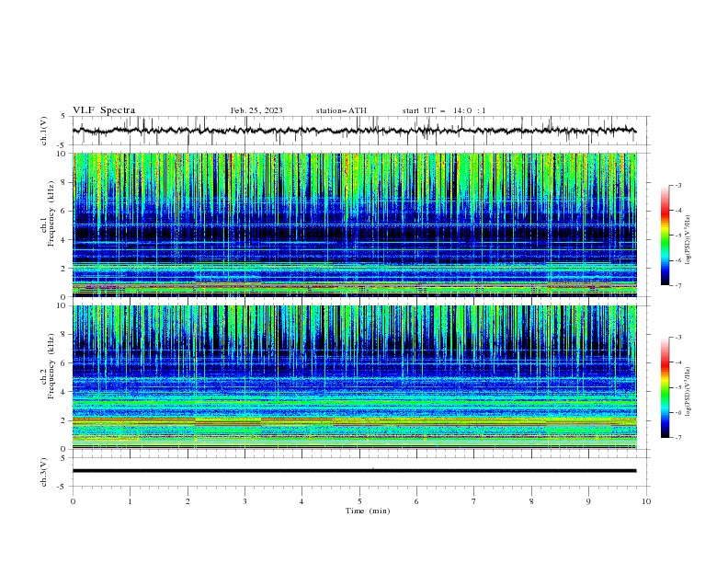Click the lower color bar legend
Screen dimensions: 728x563
coord(665,387)
